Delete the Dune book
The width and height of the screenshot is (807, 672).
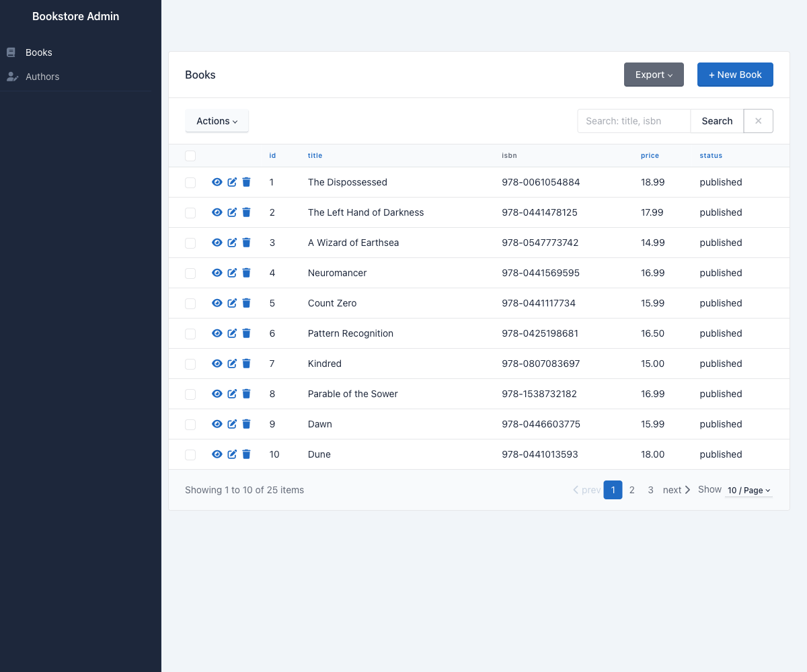point(246,454)
